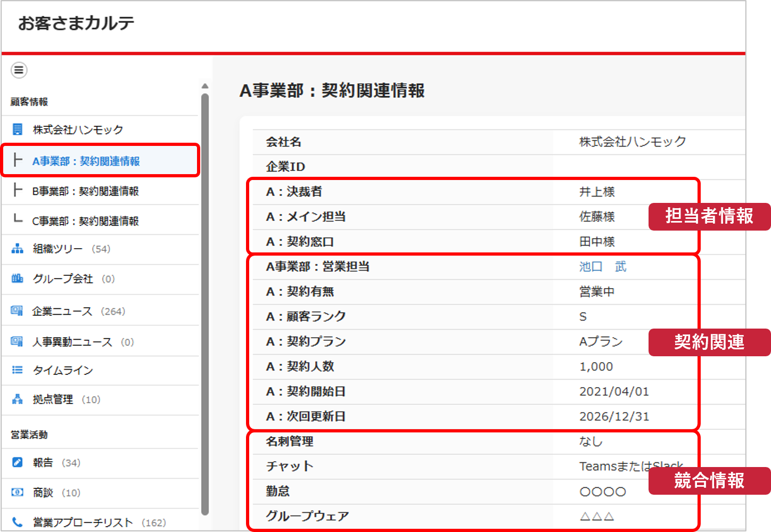Open 商談 (10) menu item
Screen dimensions: 771x532
pos(101,493)
